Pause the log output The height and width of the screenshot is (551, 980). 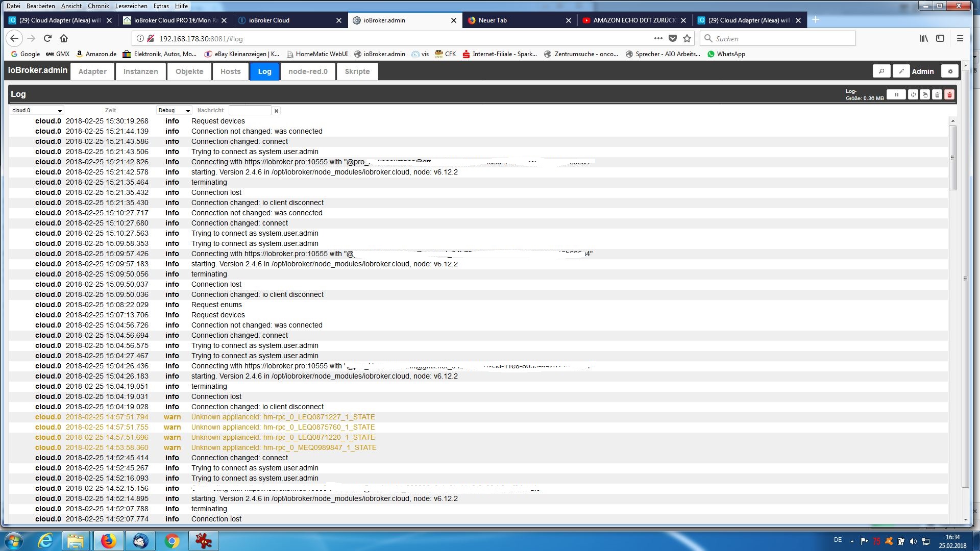pyautogui.click(x=896, y=94)
